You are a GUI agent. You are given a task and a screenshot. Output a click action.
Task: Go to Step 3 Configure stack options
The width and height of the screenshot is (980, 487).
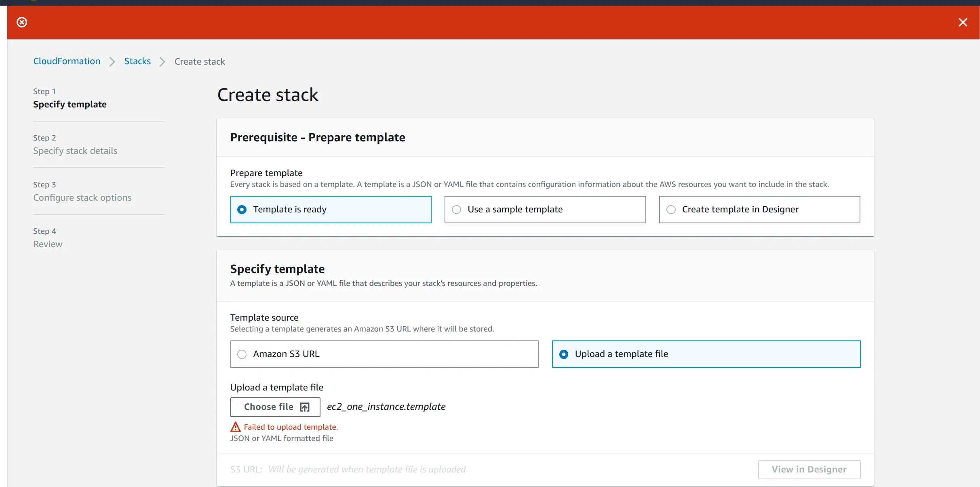click(x=82, y=197)
